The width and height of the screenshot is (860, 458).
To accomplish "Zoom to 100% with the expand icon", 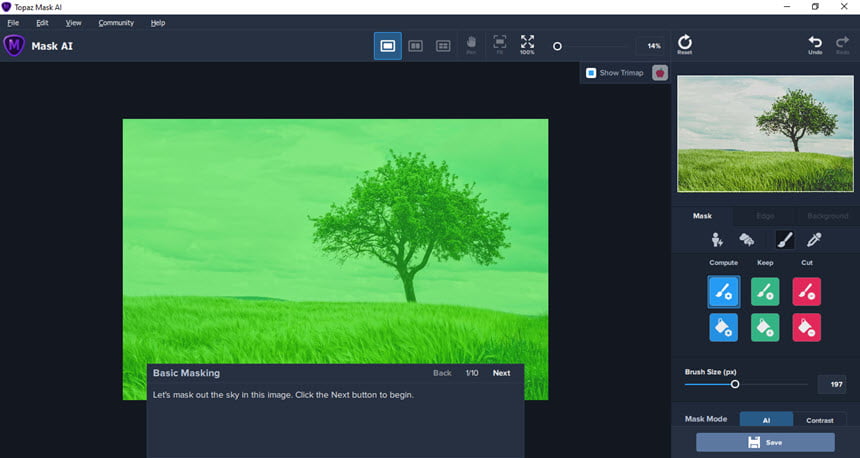I will [x=527, y=44].
